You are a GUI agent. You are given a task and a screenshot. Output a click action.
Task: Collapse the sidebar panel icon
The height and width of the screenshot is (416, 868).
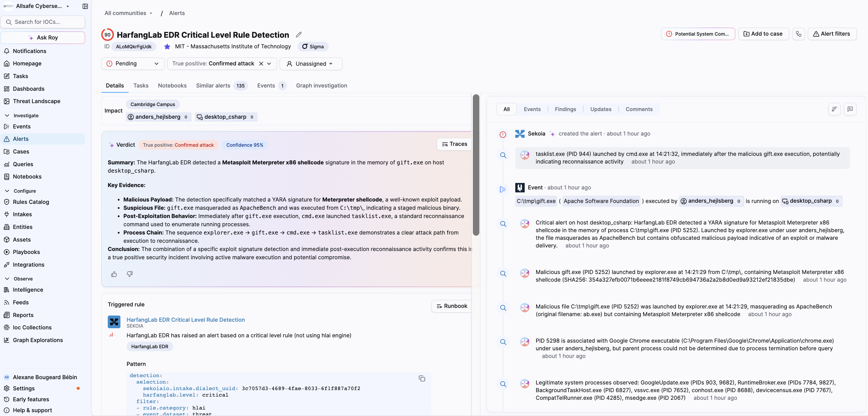(x=85, y=6)
